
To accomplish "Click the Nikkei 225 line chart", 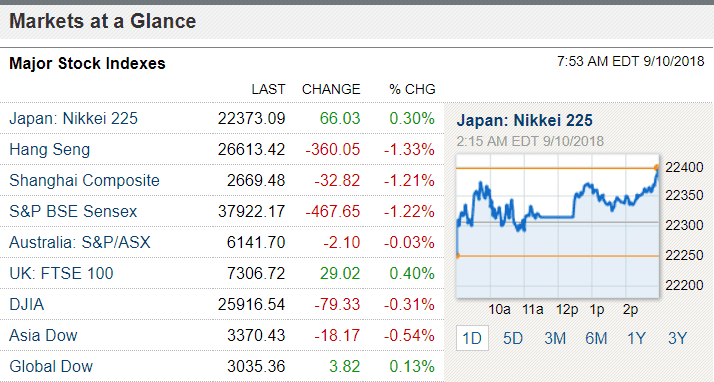I will (557, 226).
